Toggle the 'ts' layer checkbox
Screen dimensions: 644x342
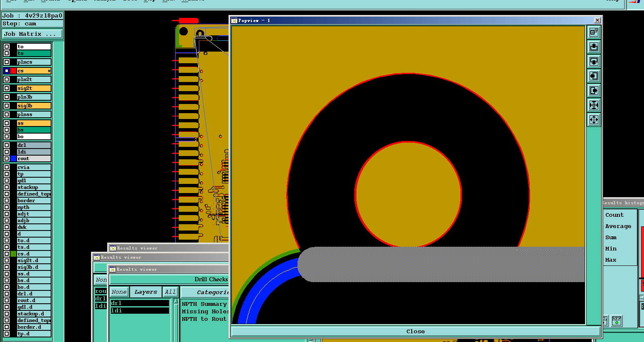tap(7, 53)
